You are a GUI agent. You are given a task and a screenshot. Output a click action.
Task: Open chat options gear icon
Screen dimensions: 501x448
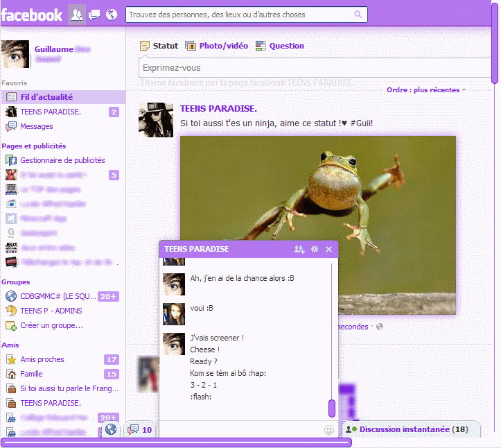(315, 249)
